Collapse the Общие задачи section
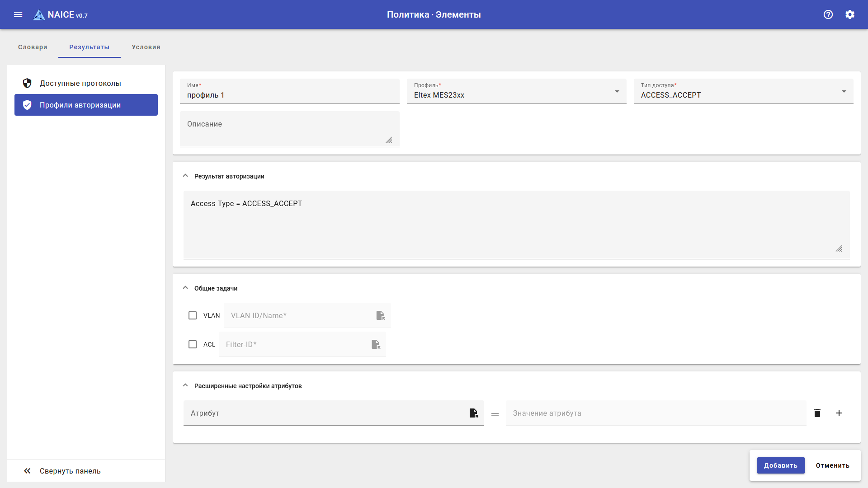The height and width of the screenshot is (488, 868). [185, 288]
